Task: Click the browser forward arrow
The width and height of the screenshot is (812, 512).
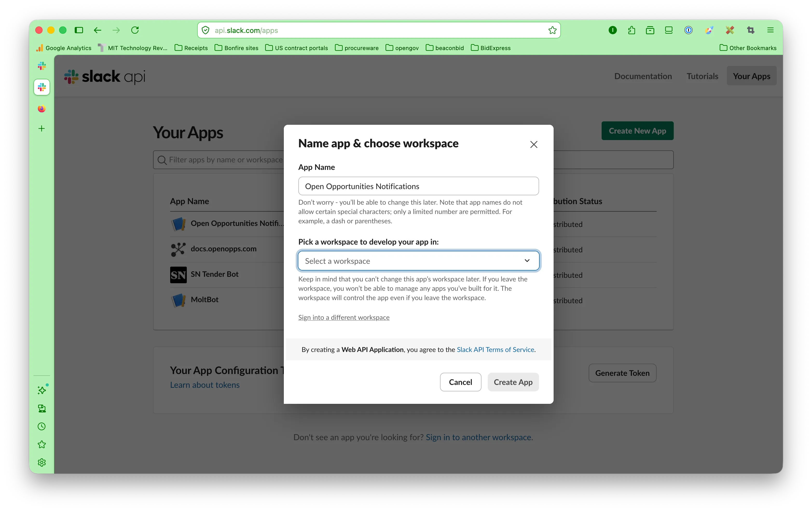Action: [116, 30]
